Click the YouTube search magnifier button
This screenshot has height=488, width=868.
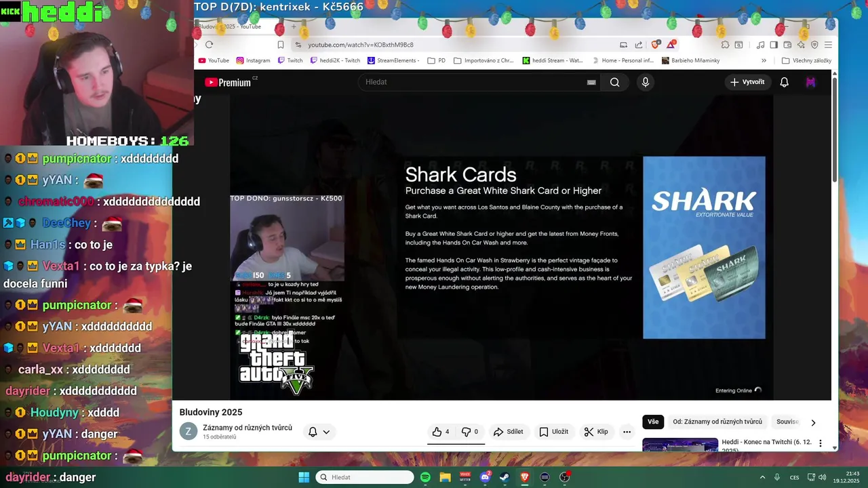[614, 82]
